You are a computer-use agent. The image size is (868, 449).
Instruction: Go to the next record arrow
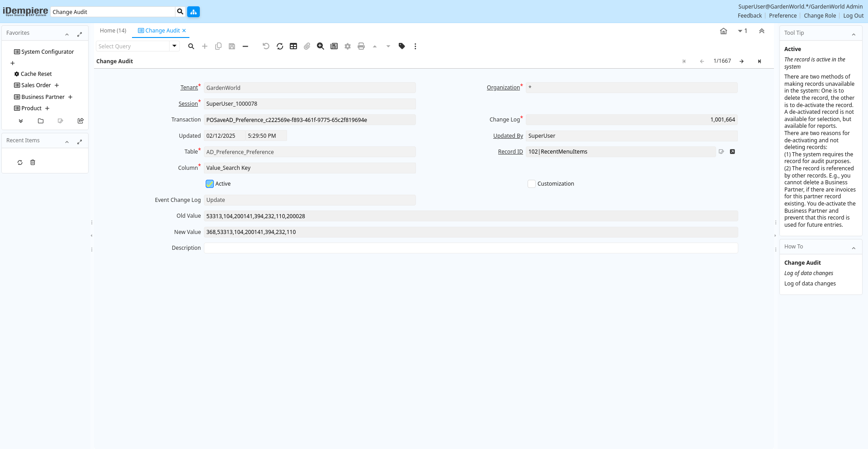point(741,61)
